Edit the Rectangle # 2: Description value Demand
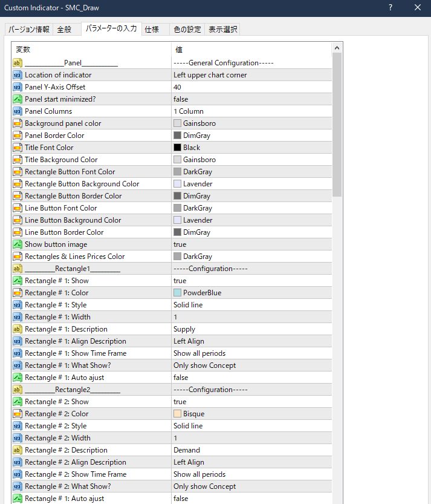Viewport: 431px width, 504px height. click(x=251, y=450)
